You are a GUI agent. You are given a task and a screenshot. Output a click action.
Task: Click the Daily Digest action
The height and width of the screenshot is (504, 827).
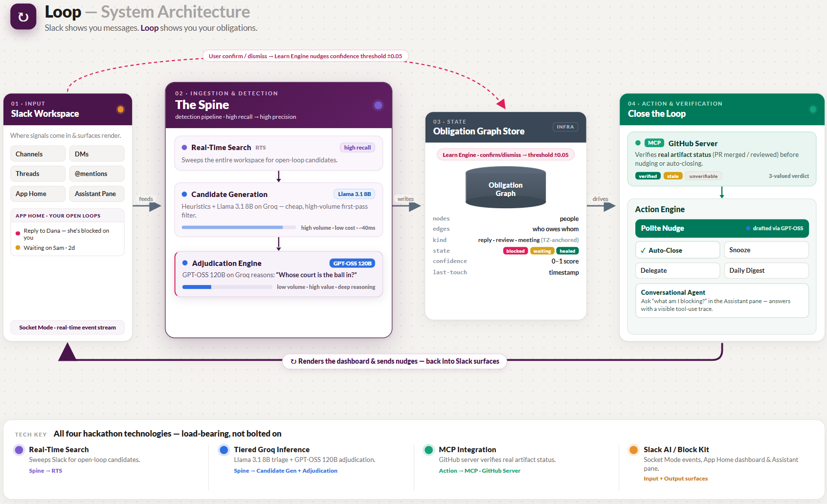click(x=766, y=270)
